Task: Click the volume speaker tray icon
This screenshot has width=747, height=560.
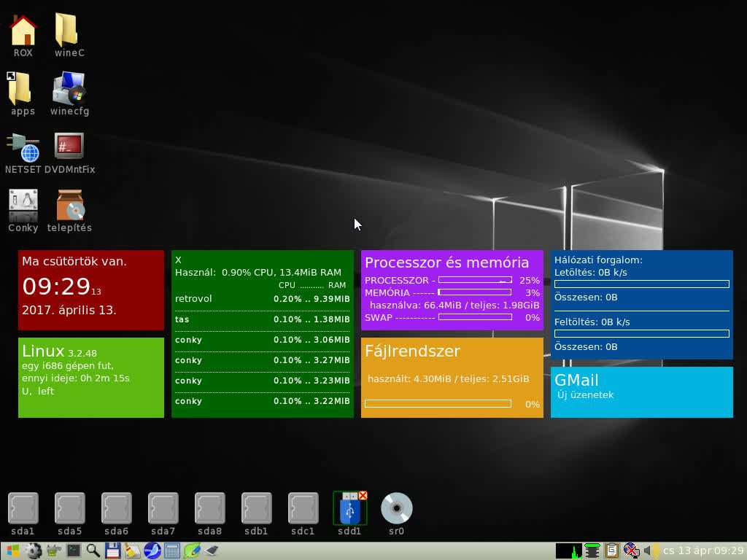Action: [649, 551]
